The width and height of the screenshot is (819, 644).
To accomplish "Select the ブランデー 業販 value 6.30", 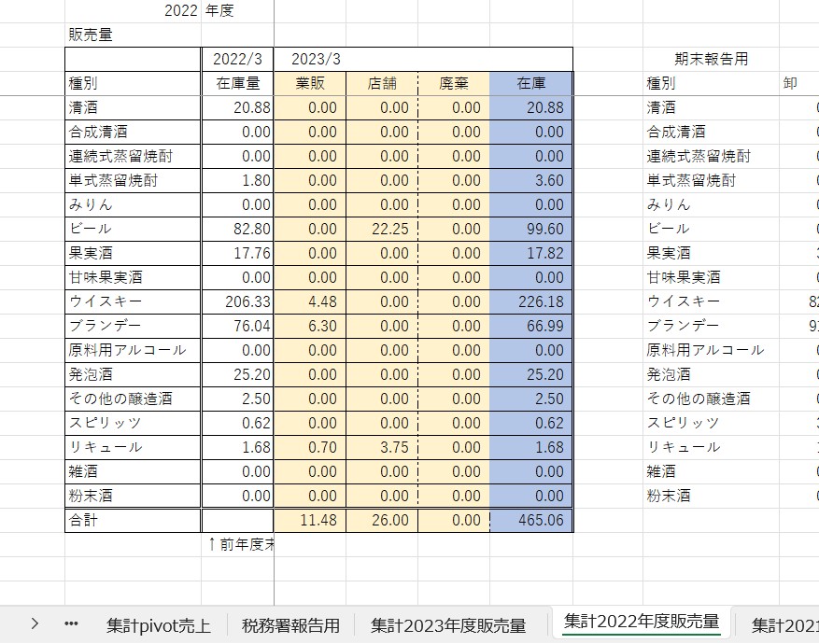I will (x=309, y=326).
